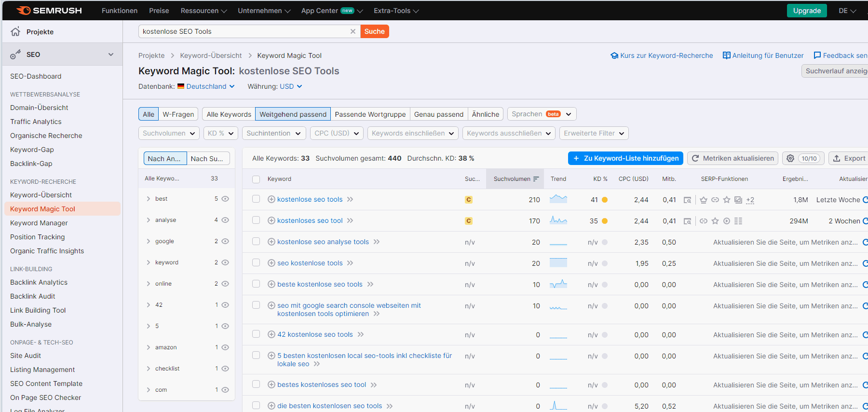Click Suchvolumen sort icon in header
868x412 pixels.
point(536,179)
